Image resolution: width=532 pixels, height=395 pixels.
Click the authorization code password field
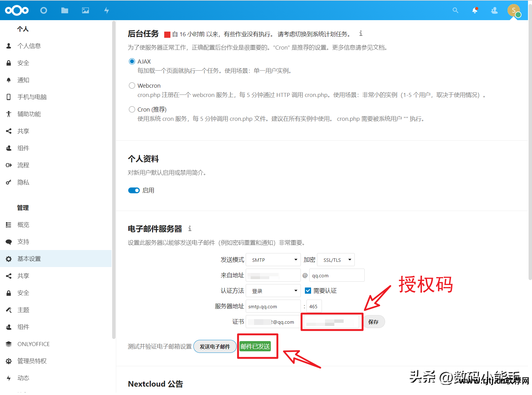click(x=331, y=322)
